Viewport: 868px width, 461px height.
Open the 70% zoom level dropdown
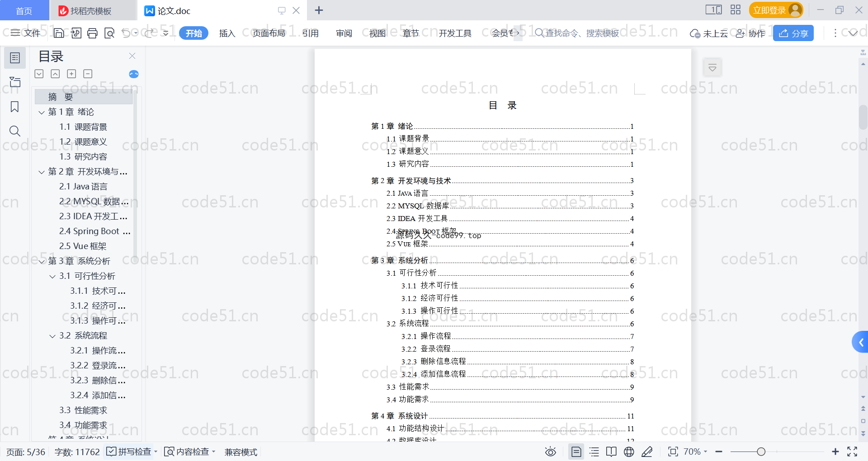coord(695,452)
